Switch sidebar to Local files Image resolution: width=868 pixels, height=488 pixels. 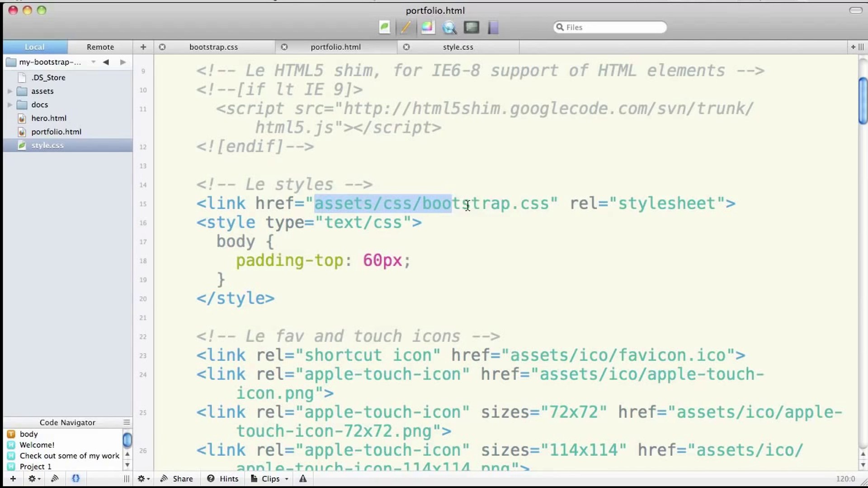(35, 47)
